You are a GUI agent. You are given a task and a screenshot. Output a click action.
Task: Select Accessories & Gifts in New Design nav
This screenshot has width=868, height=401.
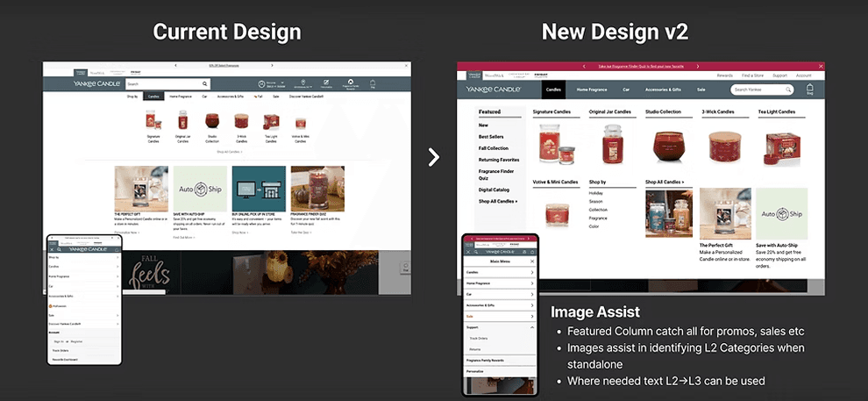point(663,90)
